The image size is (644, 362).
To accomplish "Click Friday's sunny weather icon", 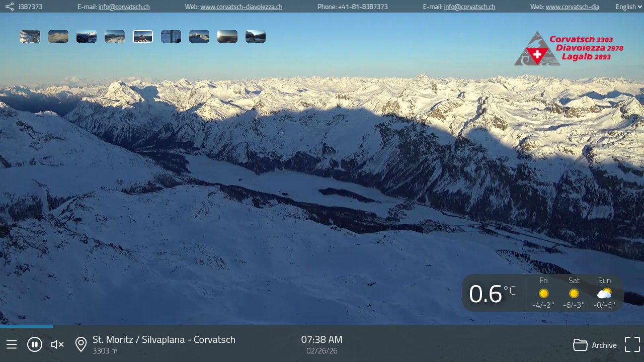I will [x=543, y=294].
